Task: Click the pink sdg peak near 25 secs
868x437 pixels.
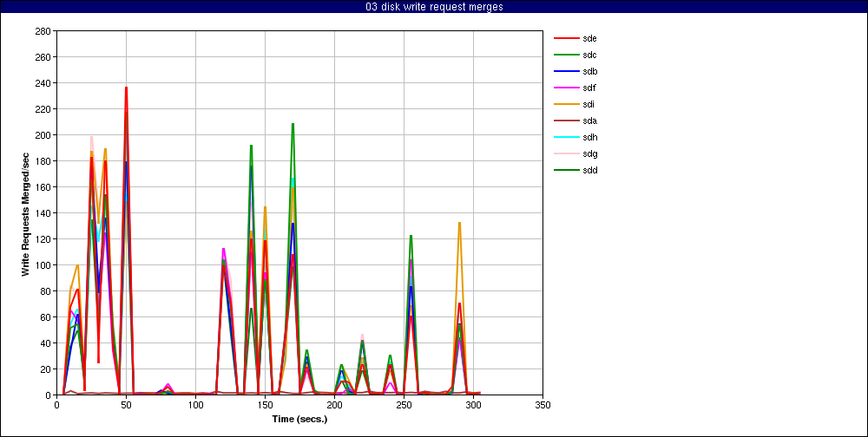Action: click(x=91, y=137)
